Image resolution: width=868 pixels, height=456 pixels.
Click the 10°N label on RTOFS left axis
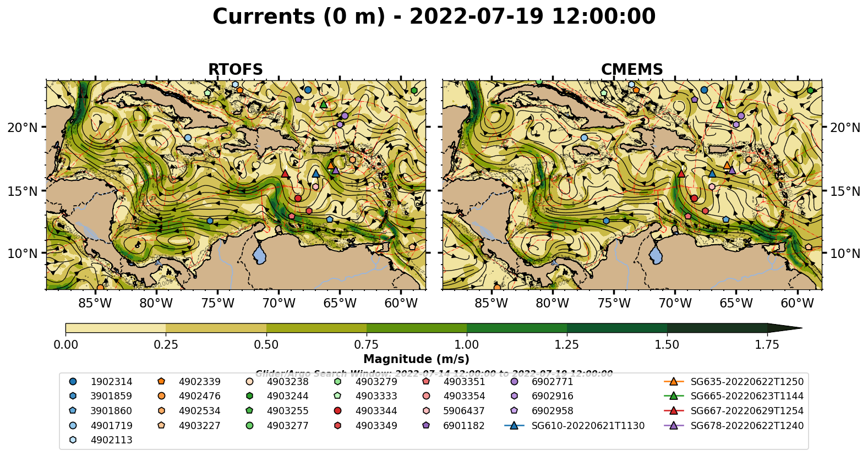(x=23, y=254)
